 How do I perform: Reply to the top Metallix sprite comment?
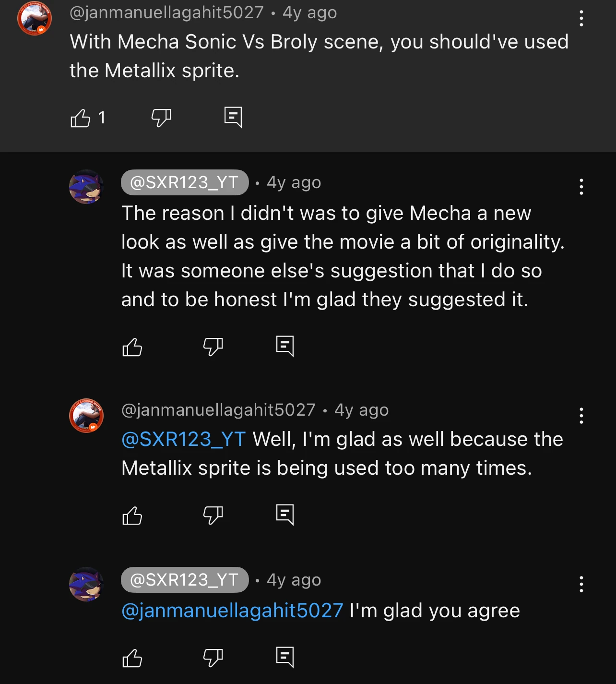[x=233, y=117]
